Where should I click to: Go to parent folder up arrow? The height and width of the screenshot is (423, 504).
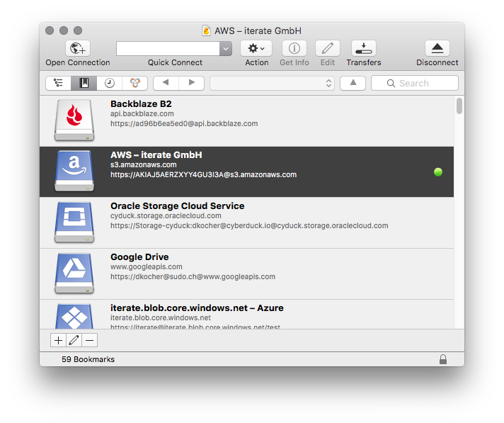pos(353,83)
